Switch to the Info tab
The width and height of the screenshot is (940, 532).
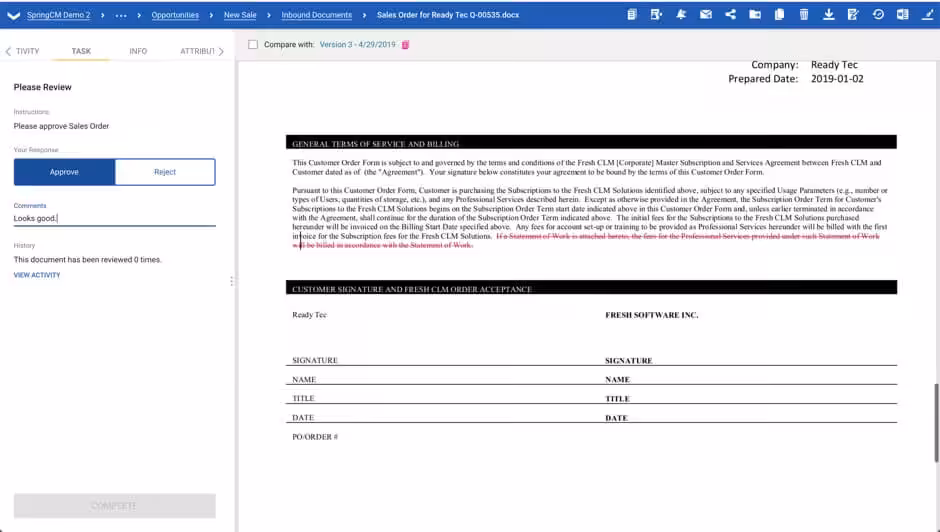(x=138, y=51)
